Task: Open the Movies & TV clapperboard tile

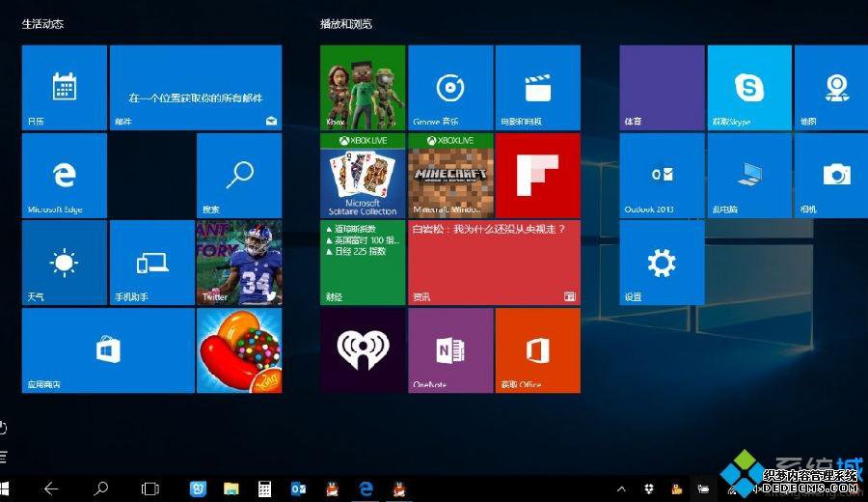Action: [538, 88]
